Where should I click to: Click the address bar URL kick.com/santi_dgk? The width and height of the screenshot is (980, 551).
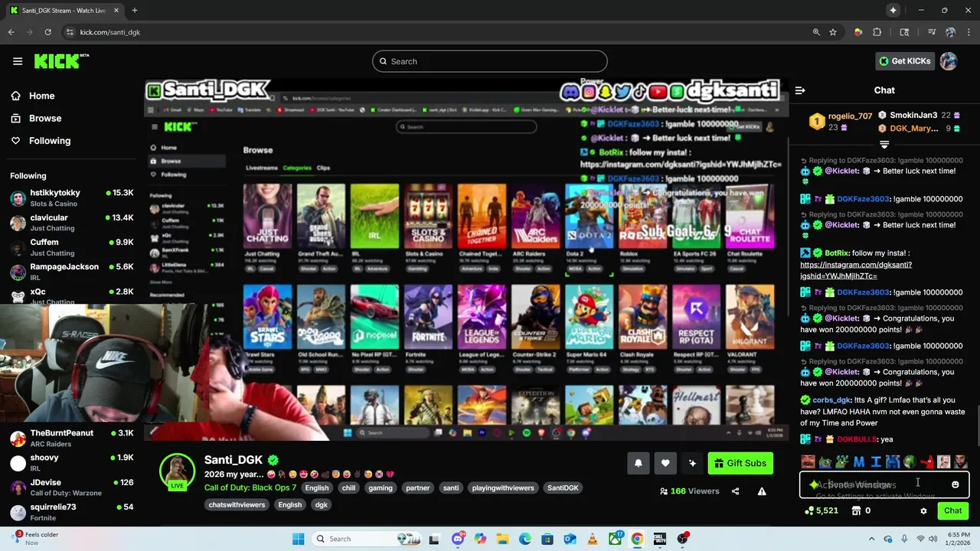(x=110, y=32)
